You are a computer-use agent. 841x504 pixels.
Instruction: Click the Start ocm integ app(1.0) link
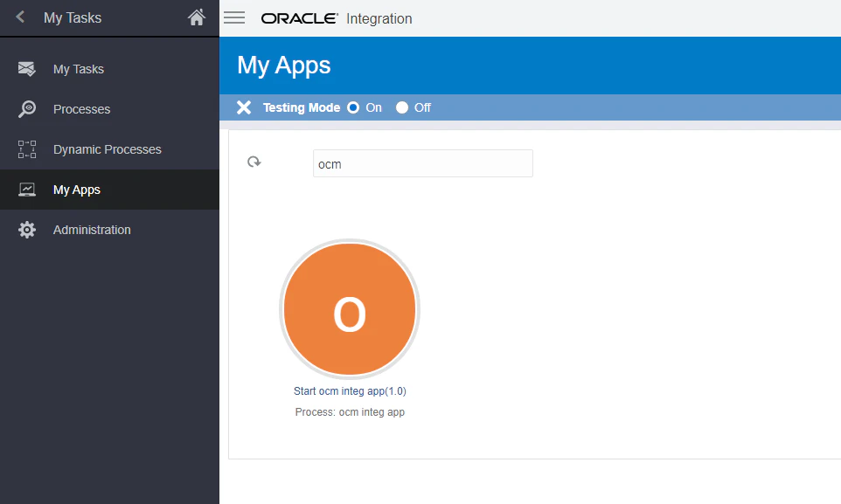(350, 391)
